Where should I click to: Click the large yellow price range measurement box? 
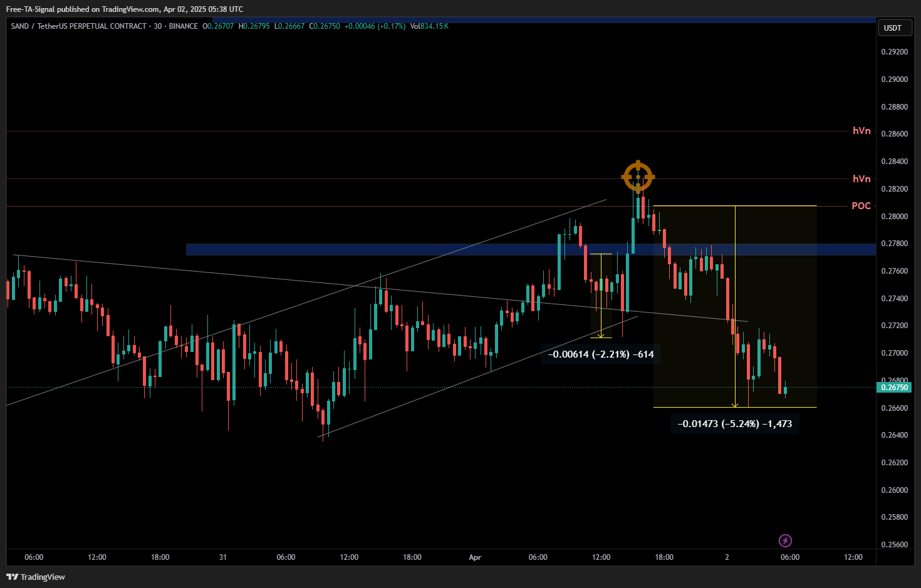(x=735, y=307)
